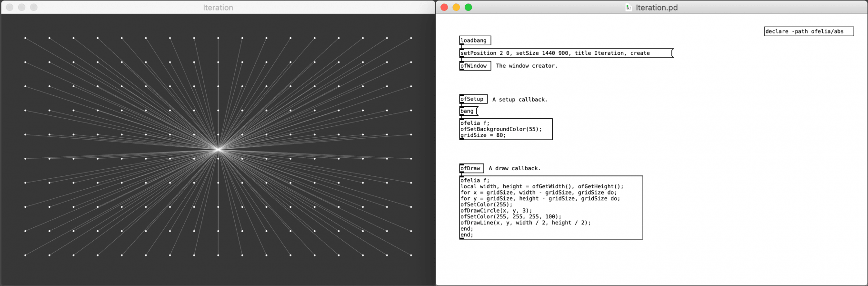Maximize Iteration.pd with the green button
Viewport: 868px width, 286px height.
click(x=469, y=7)
